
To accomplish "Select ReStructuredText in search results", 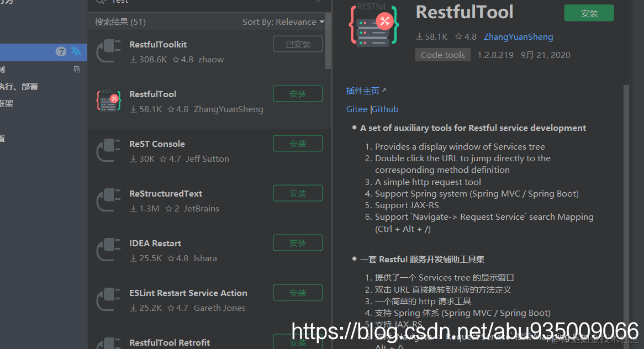I will (x=166, y=194).
